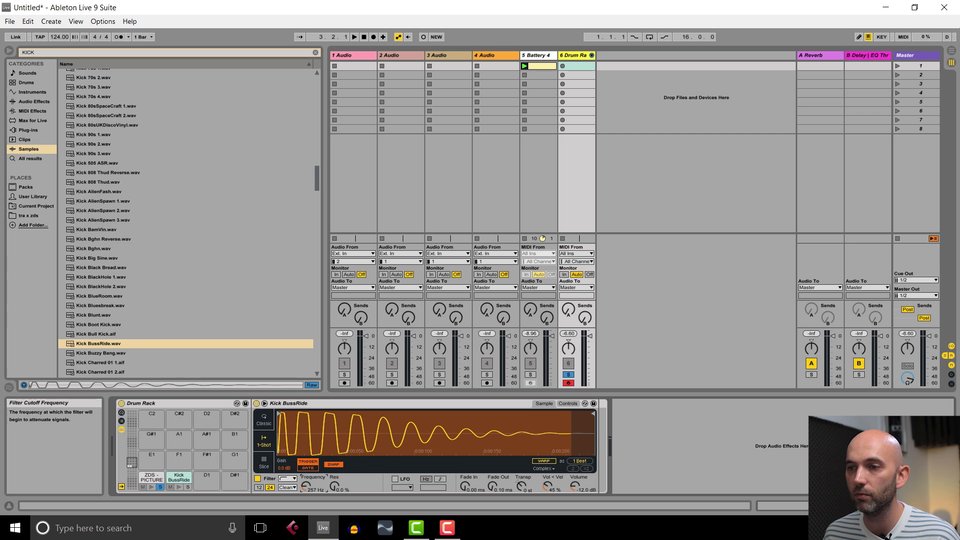Arm track 3 Audio for recording

[x=439, y=383]
